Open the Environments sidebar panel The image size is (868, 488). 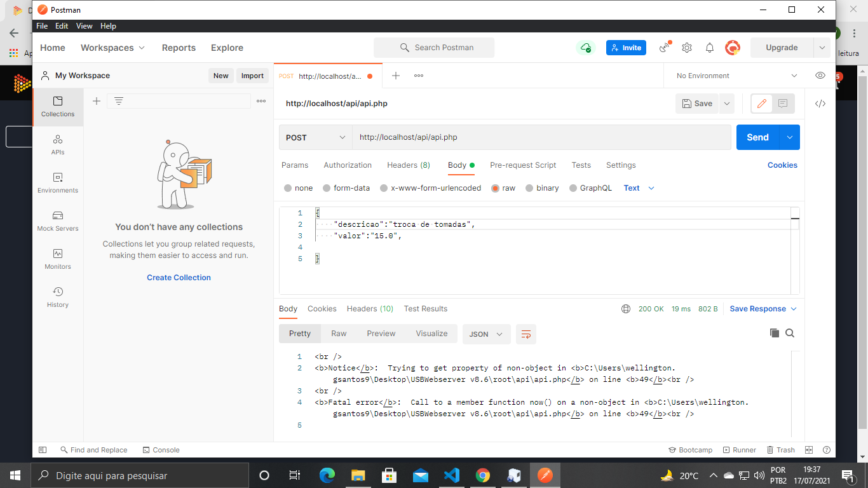[58, 183]
